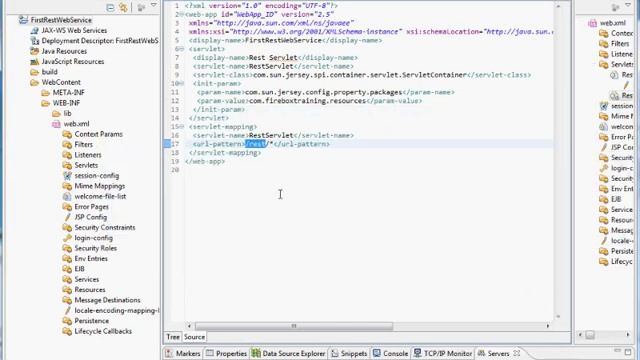Click editor vertical scroll down arrow
This screenshot has height=360, width=640.
pyautogui.click(x=558, y=316)
